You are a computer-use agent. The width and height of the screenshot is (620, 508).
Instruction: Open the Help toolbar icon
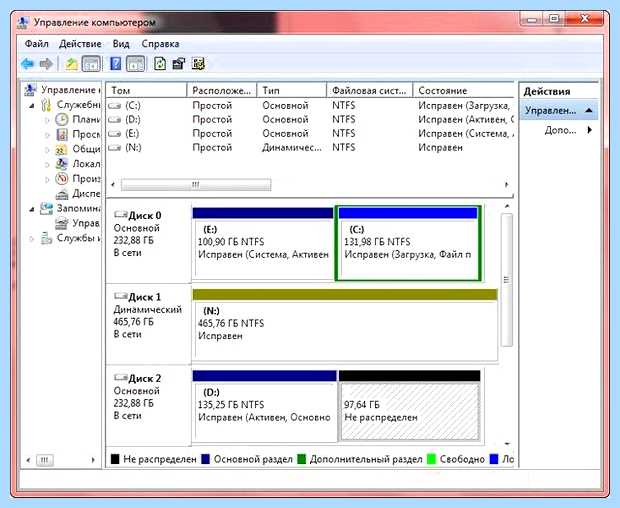coord(115,64)
